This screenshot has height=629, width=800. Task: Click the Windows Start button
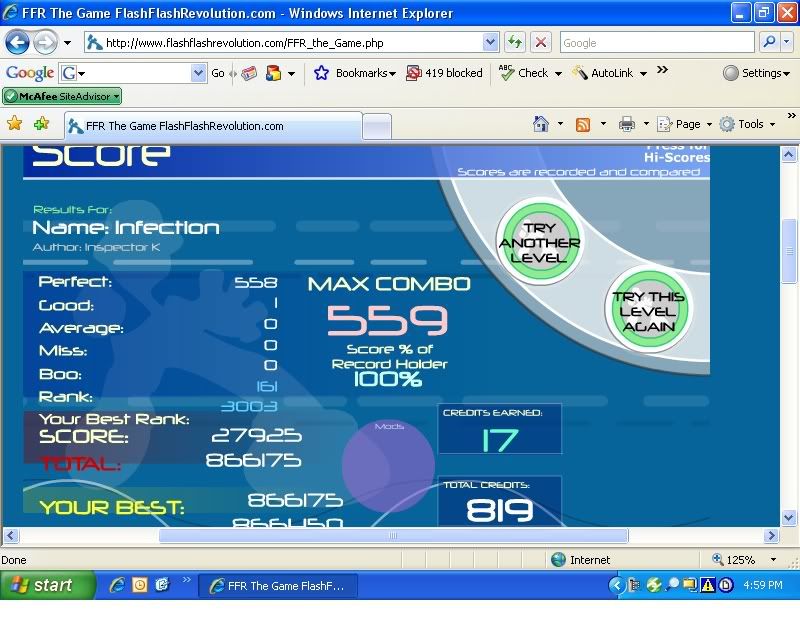click(48, 586)
